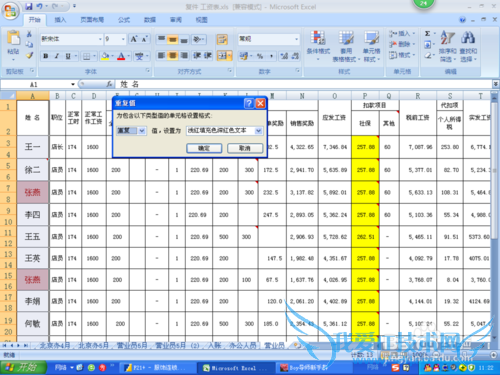The image size is (500, 375).
Task: Click the Office button logo
Action: pos(10,11)
